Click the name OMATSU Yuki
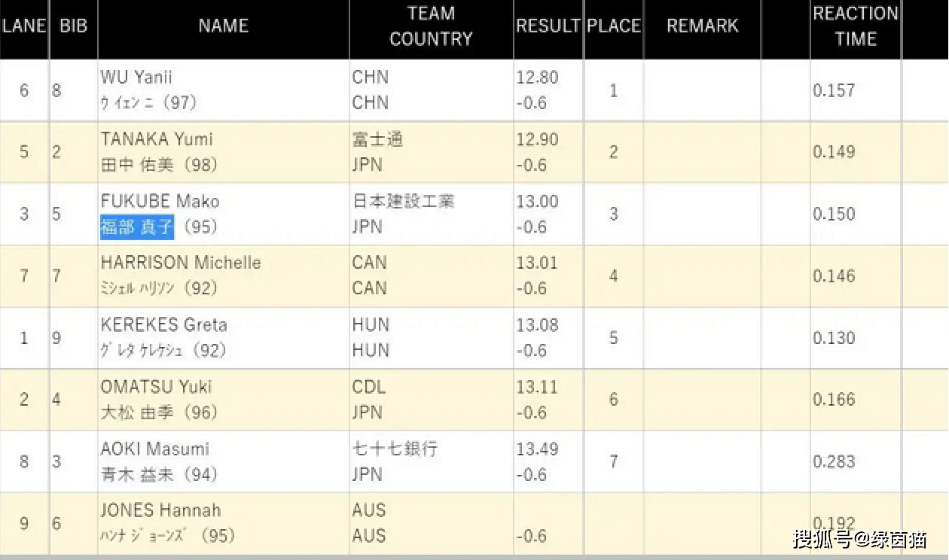This screenshot has height=560, width=949. (156, 387)
